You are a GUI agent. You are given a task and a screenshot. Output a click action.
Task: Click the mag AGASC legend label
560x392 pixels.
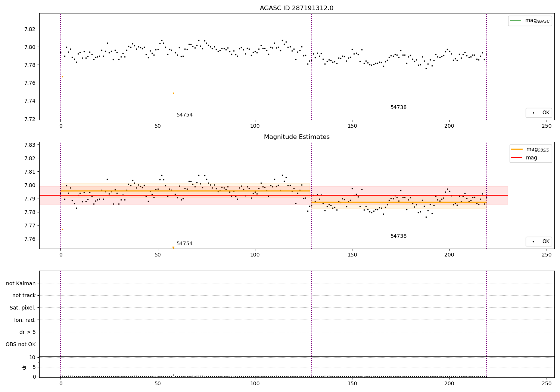pyautogui.click(x=537, y=21)
